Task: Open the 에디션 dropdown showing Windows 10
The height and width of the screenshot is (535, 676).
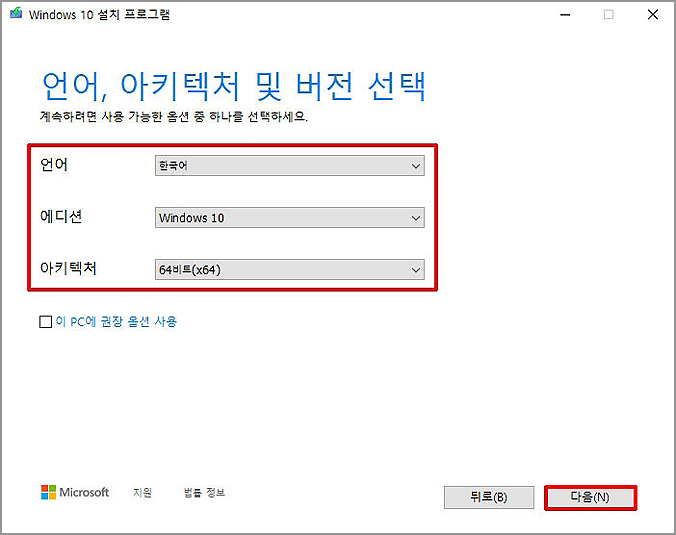Action: pyautogui.click(x=290, y=218)
